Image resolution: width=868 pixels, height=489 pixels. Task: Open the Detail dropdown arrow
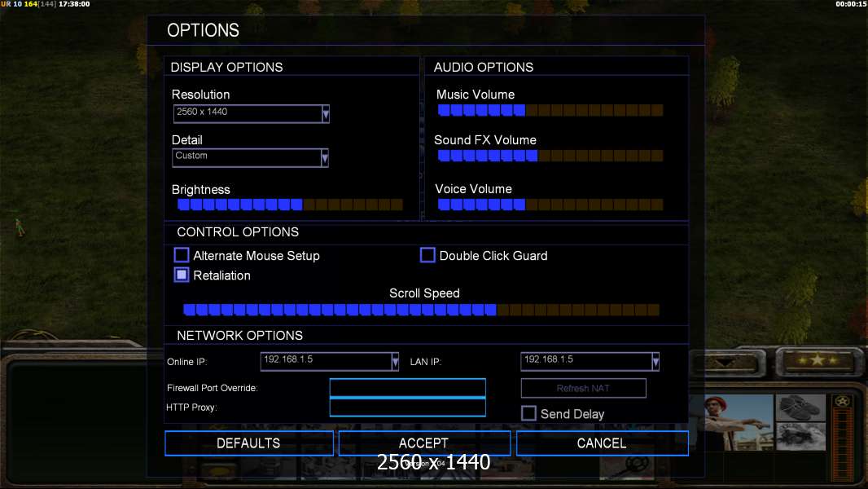(x=324, y=158)
